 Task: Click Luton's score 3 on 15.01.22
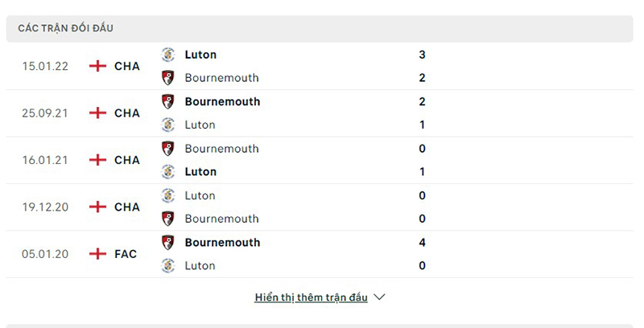pyautogui.click(x=423, y=55)
